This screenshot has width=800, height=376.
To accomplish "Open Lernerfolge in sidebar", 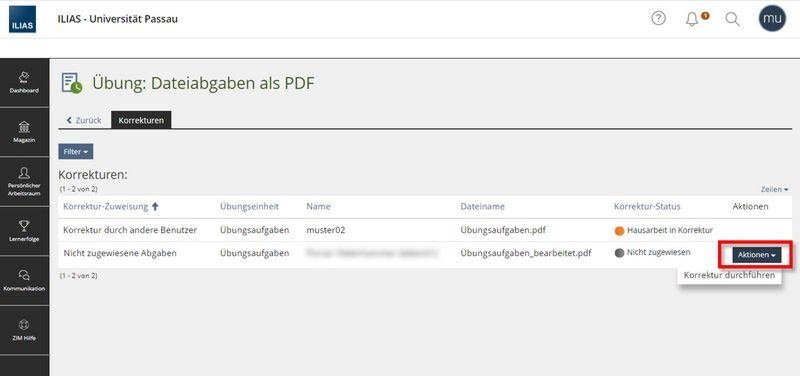I will point(24,231).
